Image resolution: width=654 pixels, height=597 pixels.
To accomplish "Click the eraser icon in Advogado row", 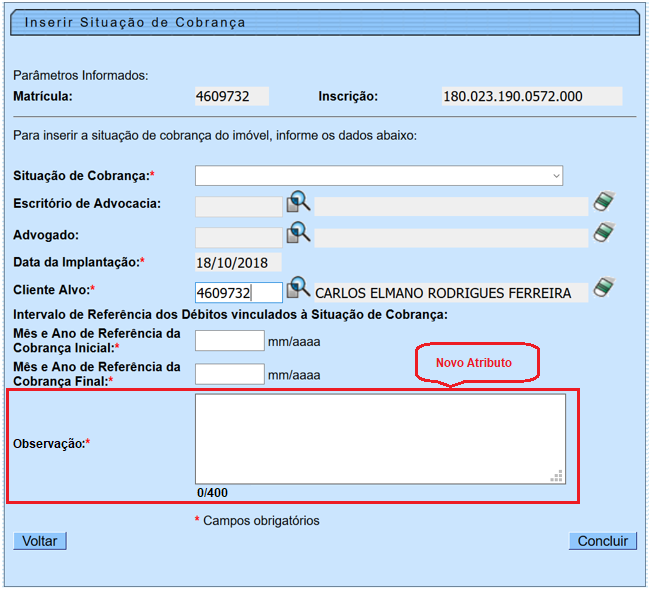I will pos(603,234).
